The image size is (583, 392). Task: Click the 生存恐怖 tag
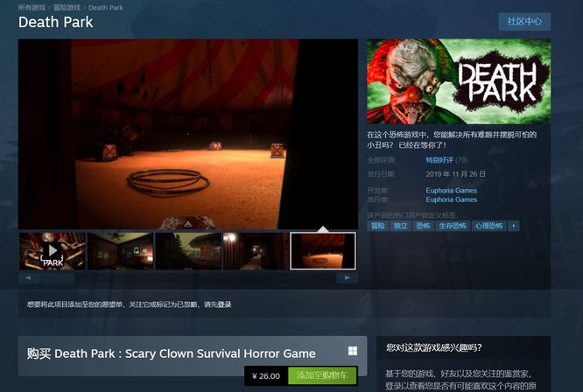point(453,226)
